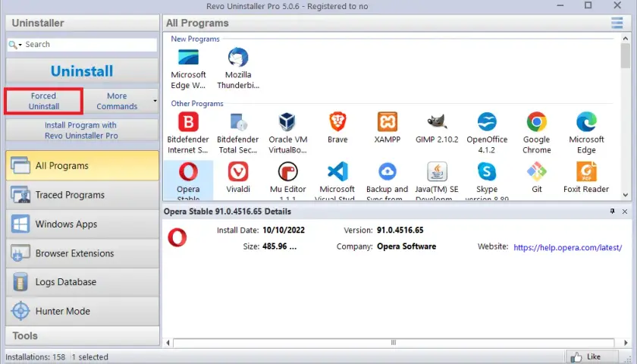This screenshot has height=364, width=637.
Task: Select the Vivaldi browser icon
Action: pos(238,172)
